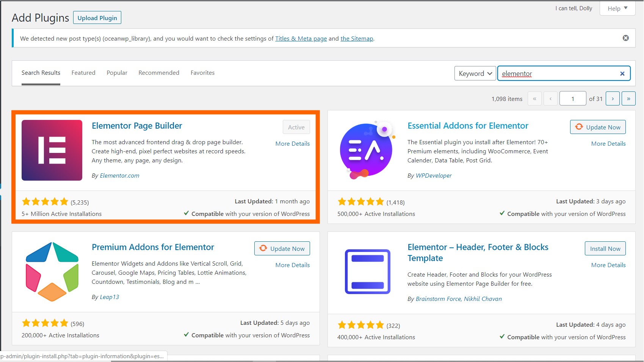Clear the elementor search field
644x362 pixels.
click(x=622, y=74)
